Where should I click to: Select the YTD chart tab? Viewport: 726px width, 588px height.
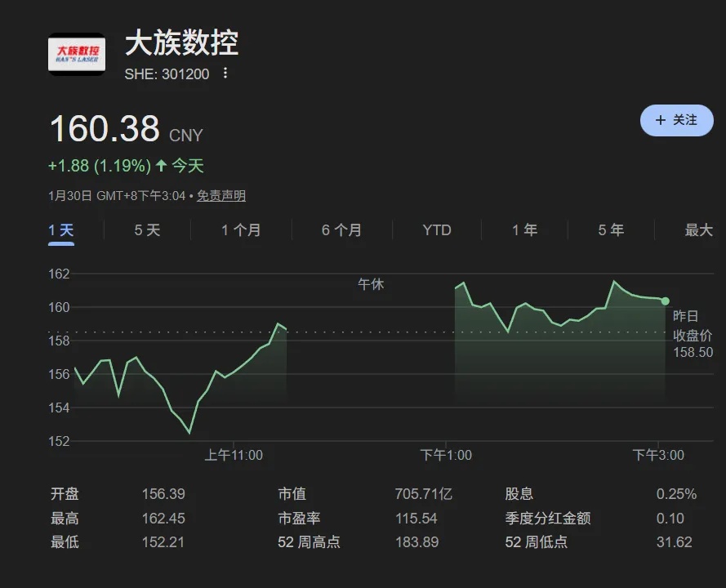click(x=437, y=230)
